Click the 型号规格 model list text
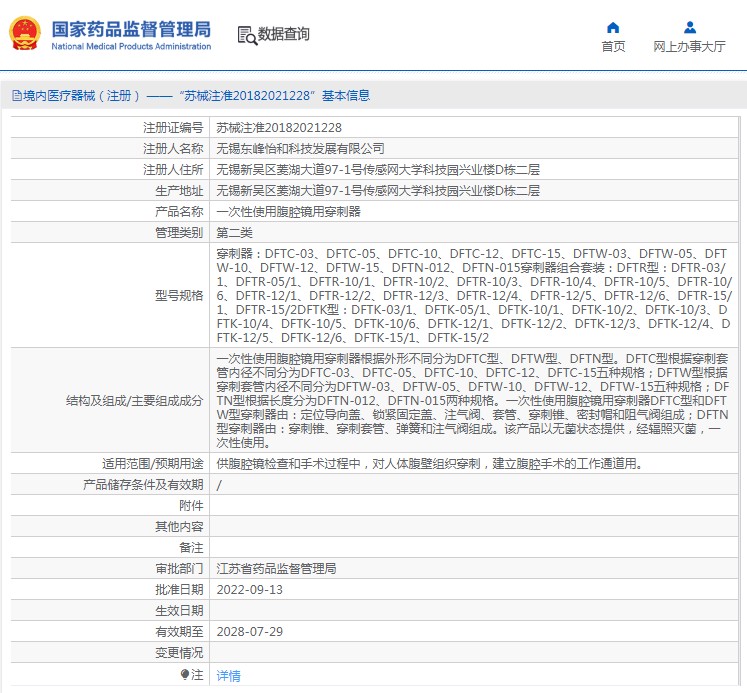The width and height of the screenshot is (747, 693). (474, 295)
